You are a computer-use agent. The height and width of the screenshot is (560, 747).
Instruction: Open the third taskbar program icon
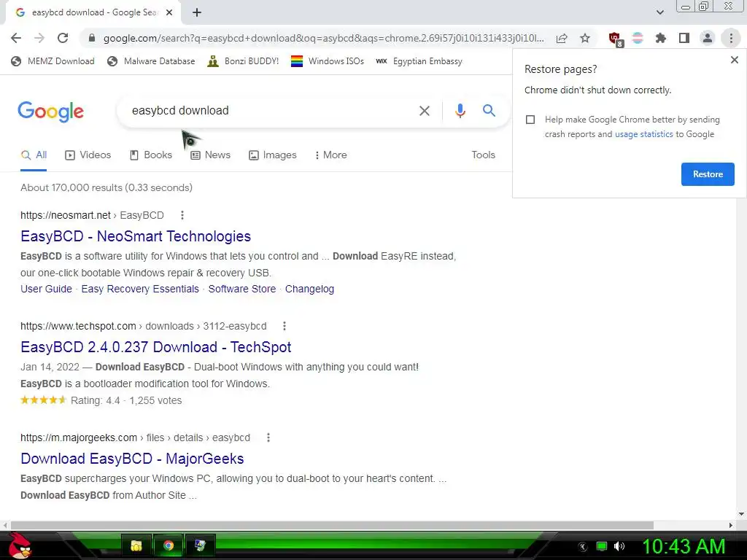pyautogui.click(x=200, y=545)
